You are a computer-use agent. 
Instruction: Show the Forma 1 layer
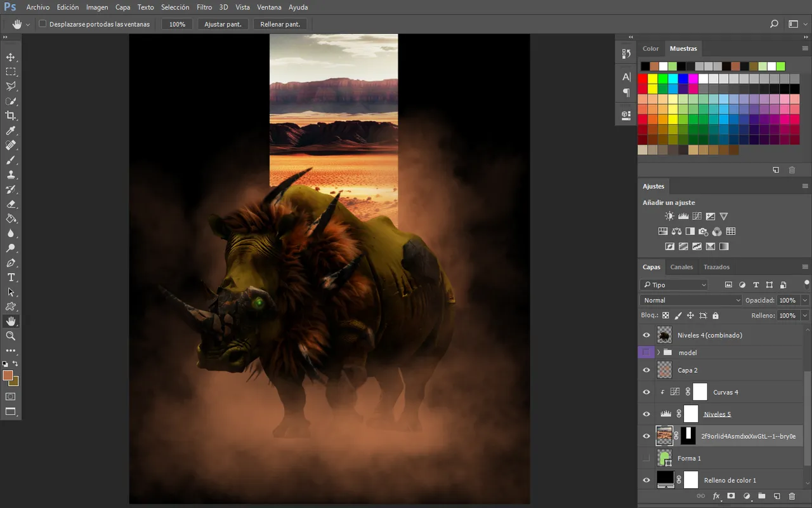pos(646,458)
